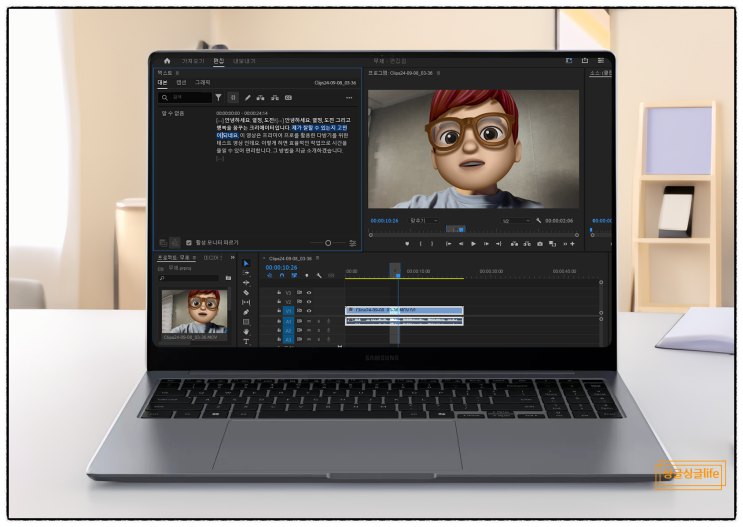
Task: Click the Export Frame camera icon
Action: [540, 244]
